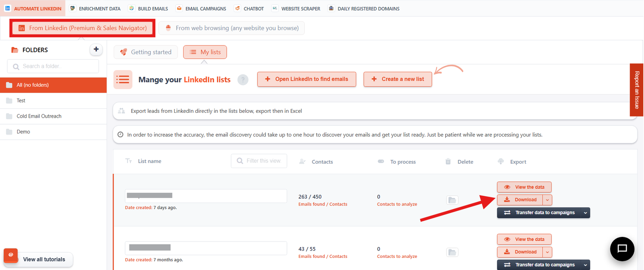Viewport: 644px width, 270px height.
Task: Open the Email Campaigns tab
Action: coord(201,8)
